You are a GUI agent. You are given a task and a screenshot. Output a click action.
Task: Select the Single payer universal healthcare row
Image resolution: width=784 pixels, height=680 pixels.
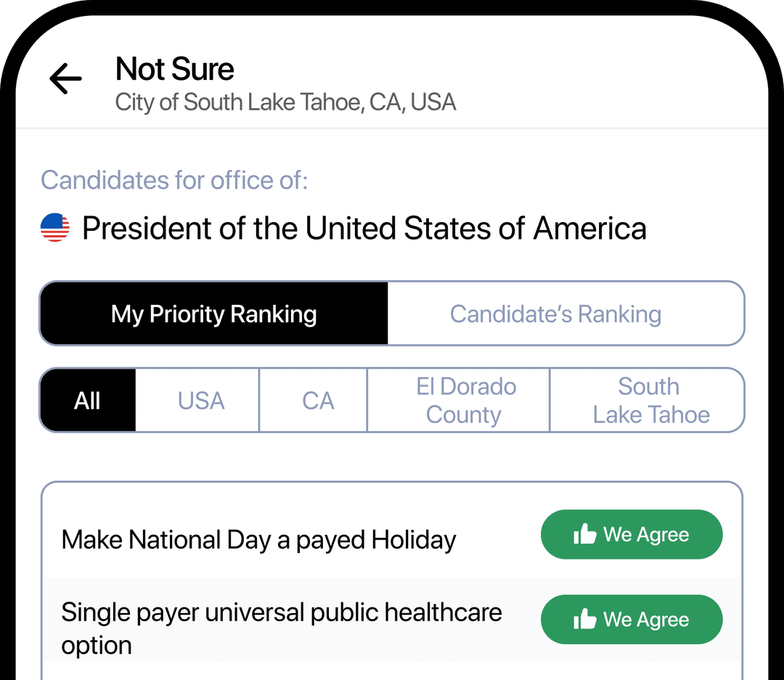(x=282, y=628)
